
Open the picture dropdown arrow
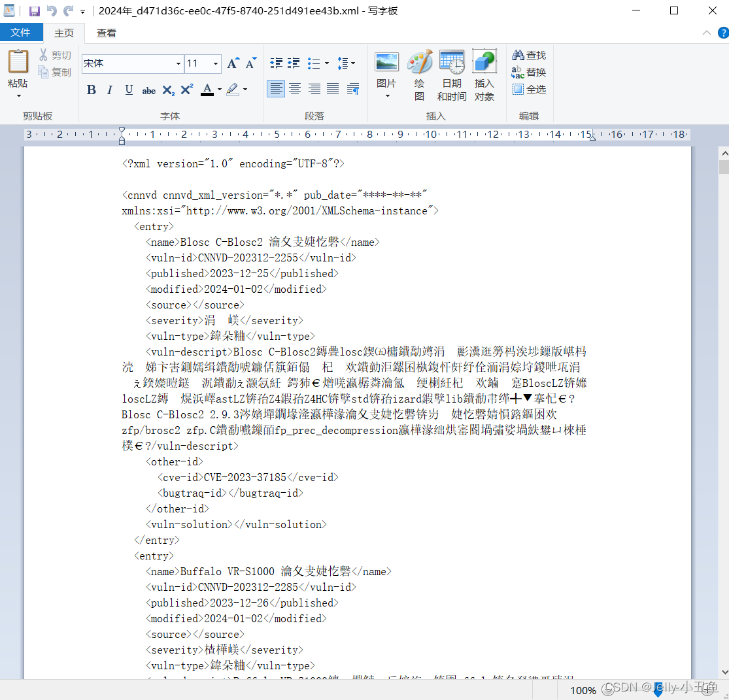pyautogui.click(x=387, y=95)
